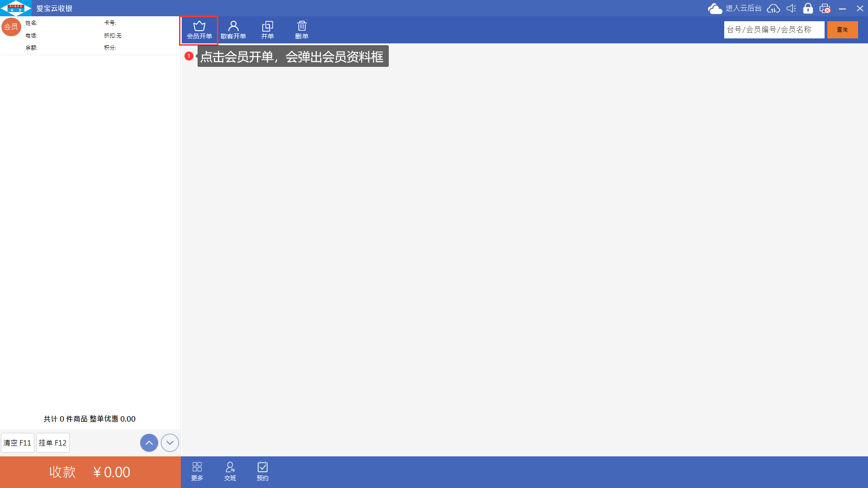Click the 台号/会员编号/会员名称 search field
Image resolution: width=868 pixels, height=488 pixels.
pos(774,30)
